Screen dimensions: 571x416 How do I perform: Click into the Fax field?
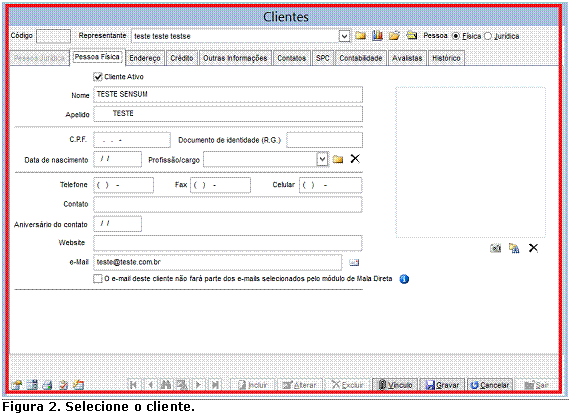pos(220,185)
